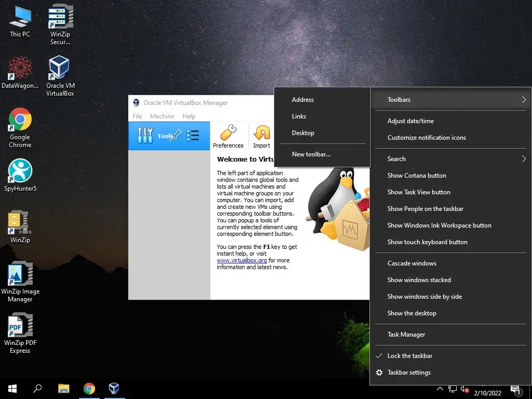
Task: Open the Windows Start button
Action: (x=12, y=389)
